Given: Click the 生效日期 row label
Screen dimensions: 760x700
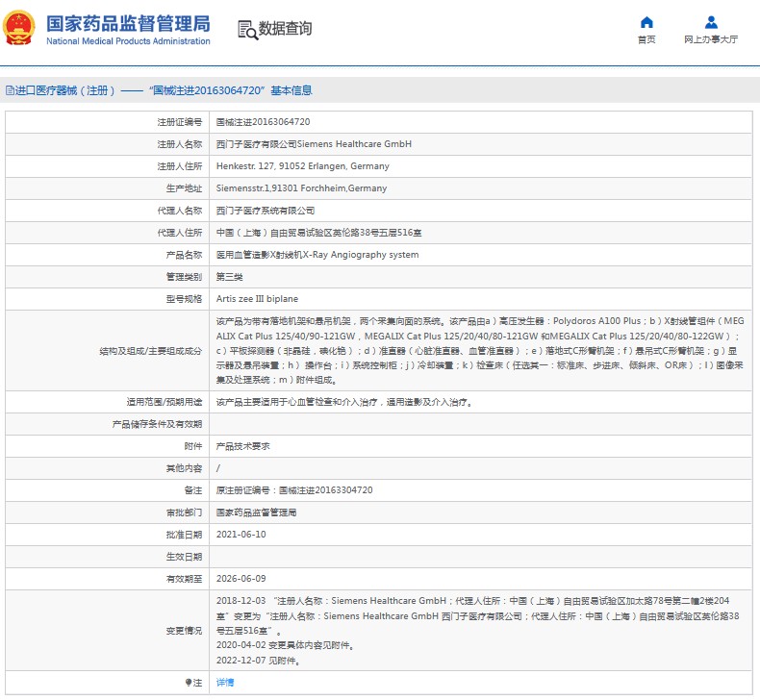Looking at the screenshot, I should [x=184, y=557].
